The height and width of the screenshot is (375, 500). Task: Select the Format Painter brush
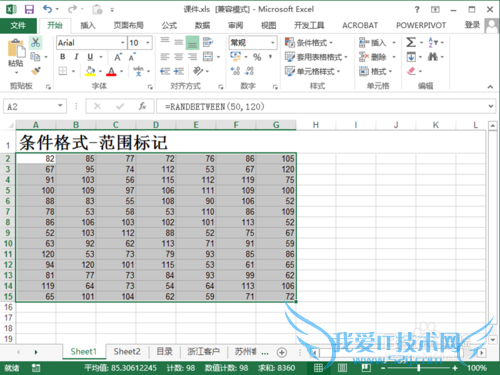(35, 71)
